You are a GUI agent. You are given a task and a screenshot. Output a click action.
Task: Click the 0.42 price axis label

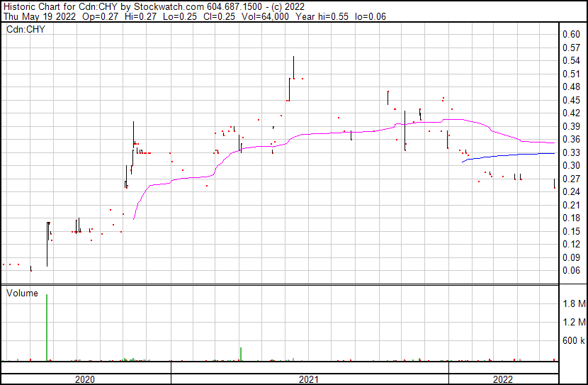571,113
